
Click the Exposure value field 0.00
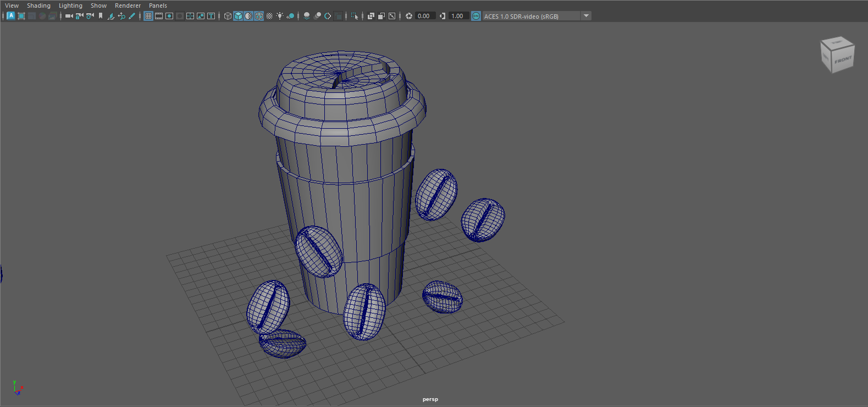[425, 16]
